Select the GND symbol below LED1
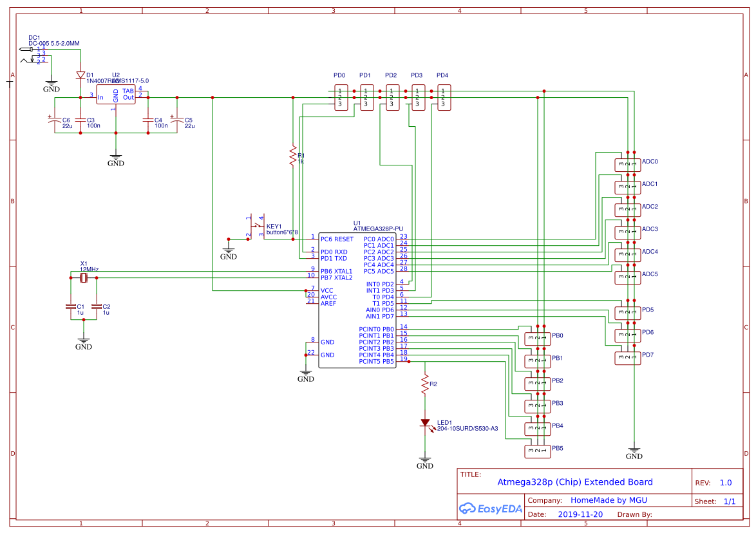The width and height of the screenshot is (756, 533). click(x=424, y=460)
